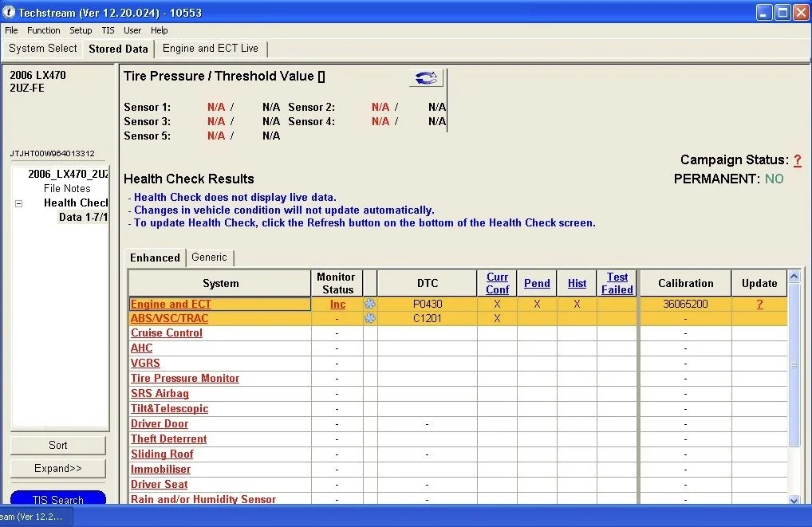Click the TIS Search button
This screenshot has width=812, height=527.
pyautogui.click(x=57, y=498)
